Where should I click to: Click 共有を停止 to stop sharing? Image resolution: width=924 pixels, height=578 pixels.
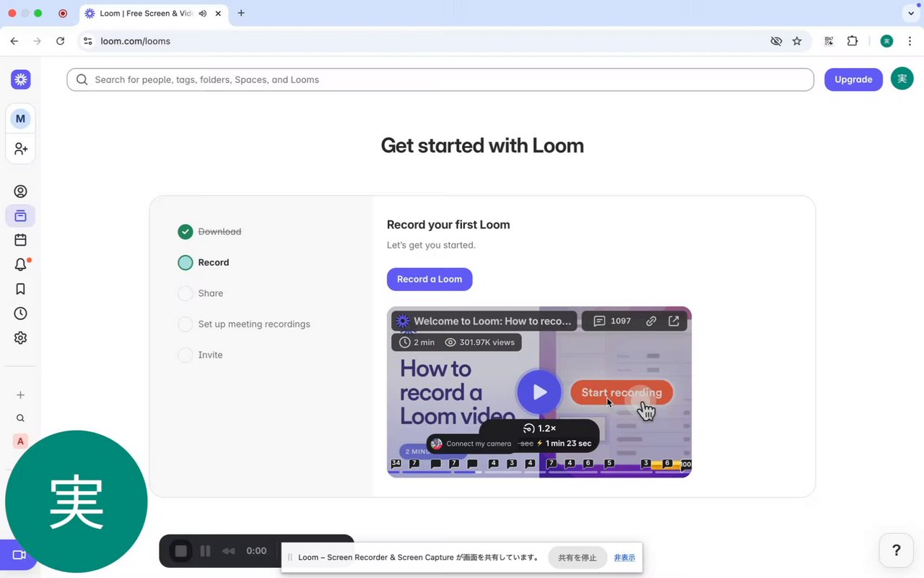pos(577,558)
